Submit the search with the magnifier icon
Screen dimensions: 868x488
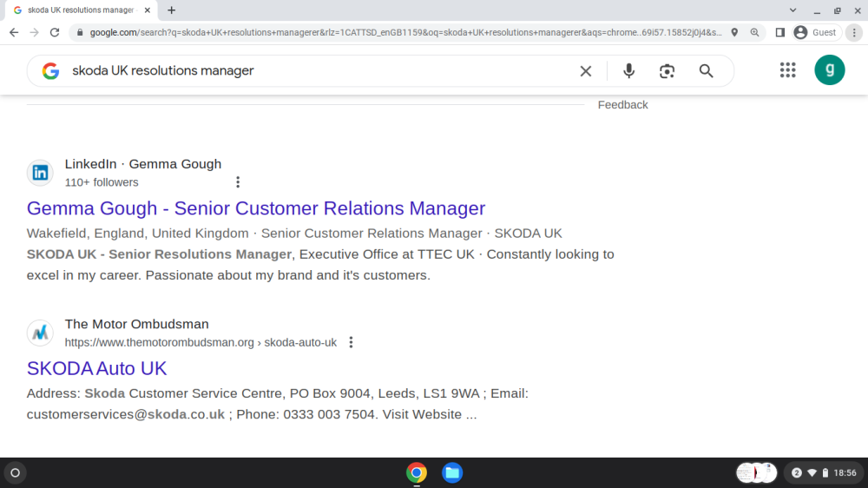coord(706,71)
